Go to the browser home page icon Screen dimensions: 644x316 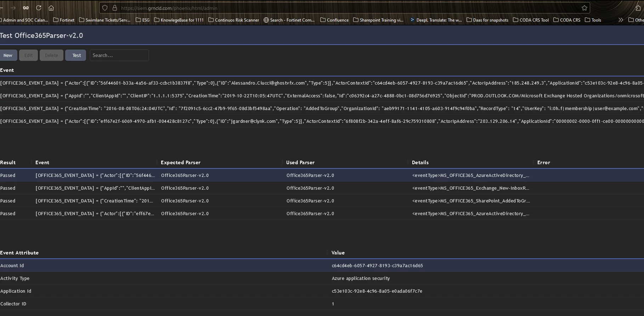tap(51, 8)
